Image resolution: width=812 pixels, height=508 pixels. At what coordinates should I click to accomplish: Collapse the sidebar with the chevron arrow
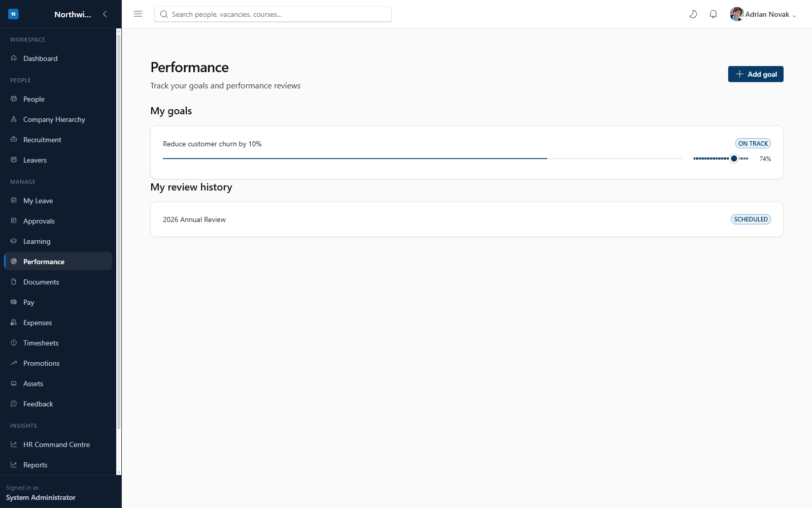click(105, 14)
